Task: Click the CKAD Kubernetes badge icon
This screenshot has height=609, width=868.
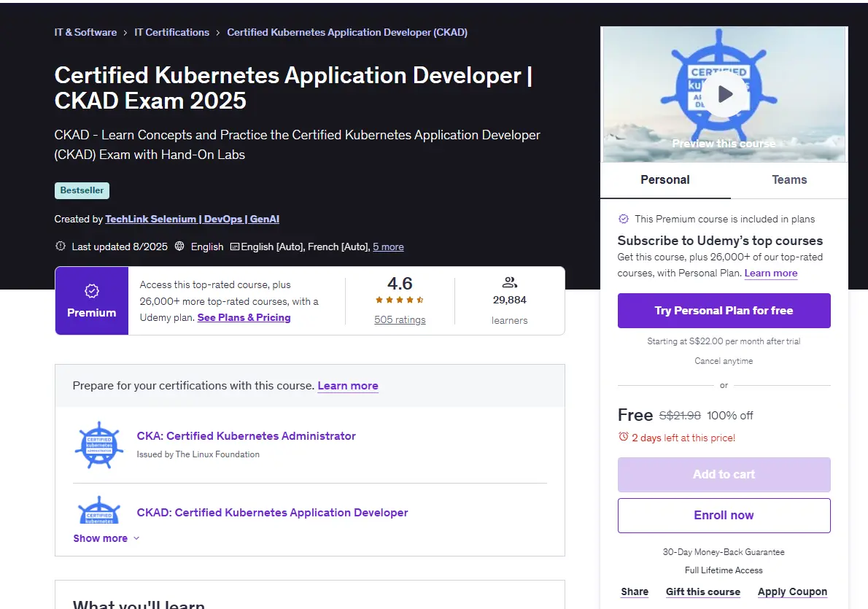Action: [x=99, y=509]
